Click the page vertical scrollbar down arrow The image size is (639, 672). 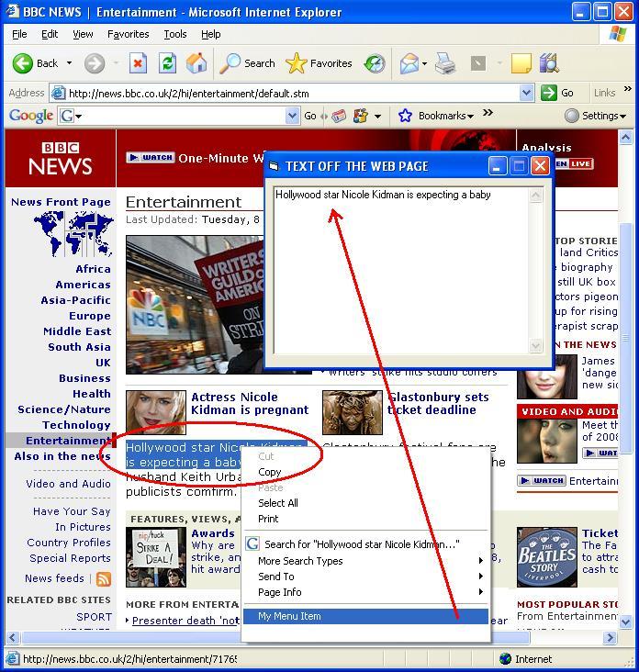[626, 622]
